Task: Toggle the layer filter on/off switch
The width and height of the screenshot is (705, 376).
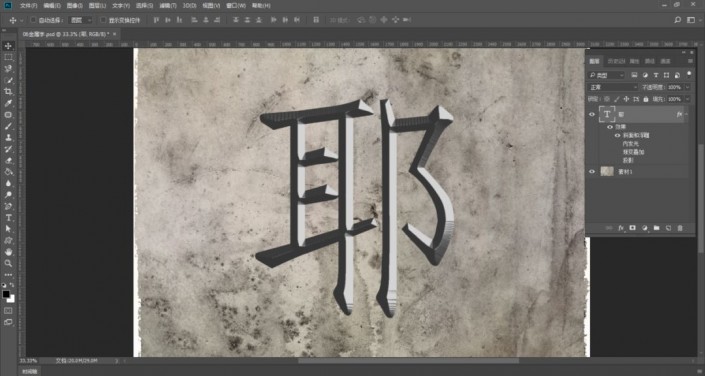Action: point(689,74)
